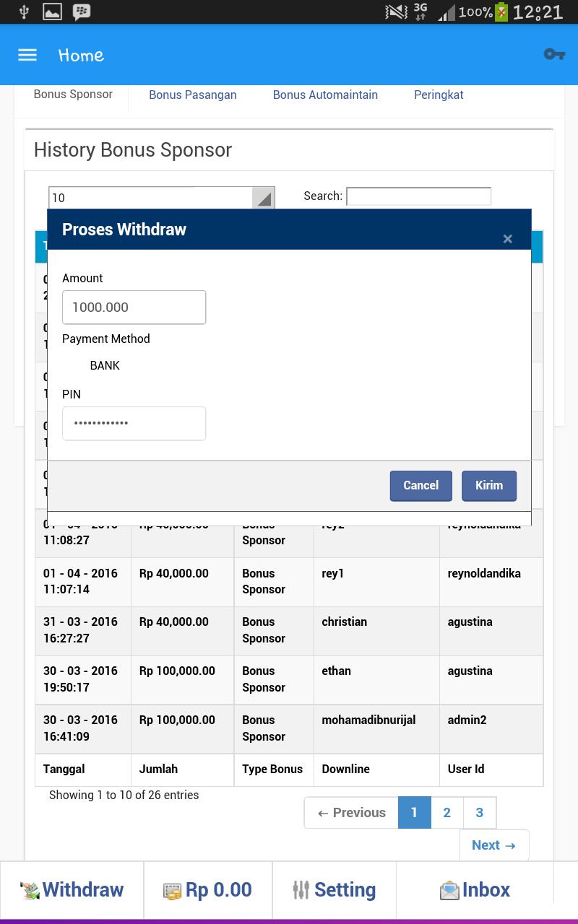Tap the USB connection status icon

23,12
